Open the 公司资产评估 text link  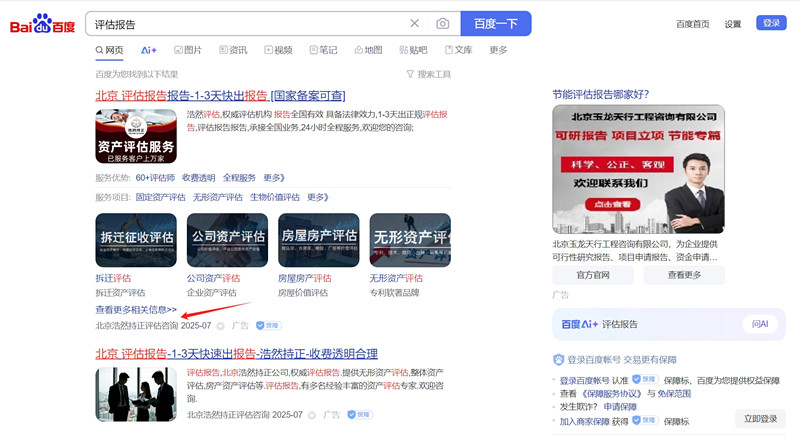[x=213, y=278]
